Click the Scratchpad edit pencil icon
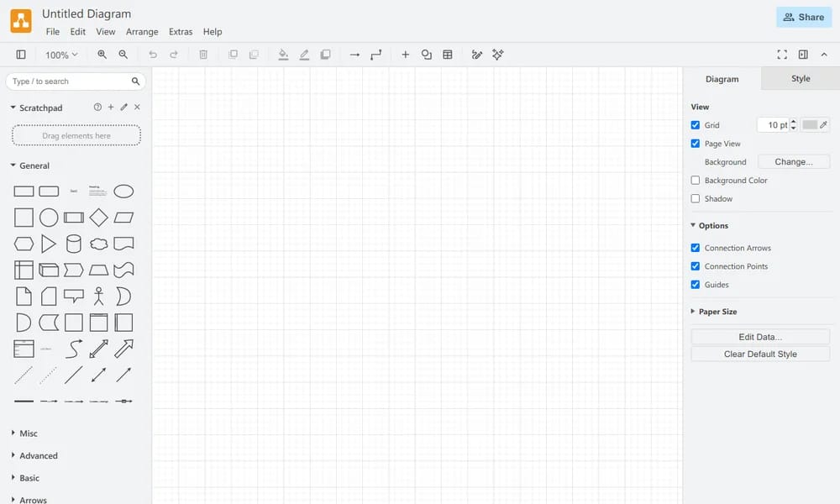The image size is (840, 504). [123, 108]
